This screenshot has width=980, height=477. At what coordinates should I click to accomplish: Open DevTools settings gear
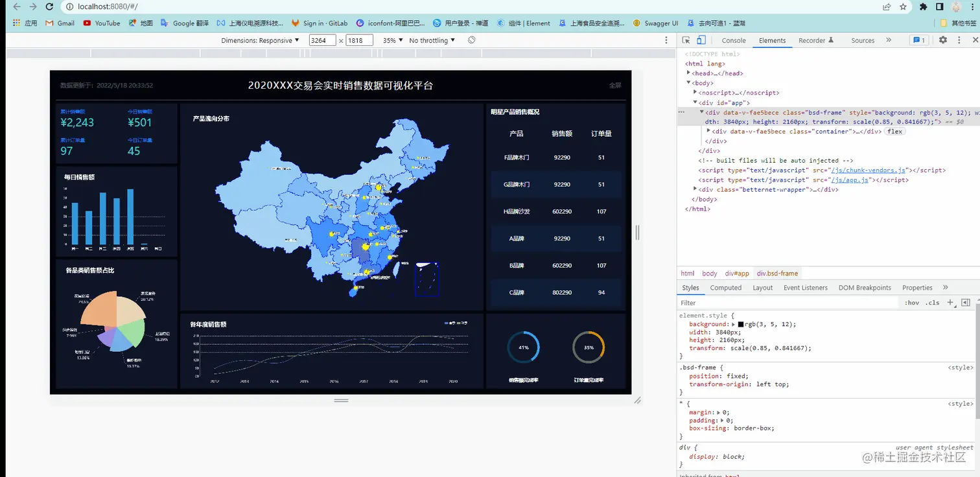pyautogui.click(x=943, y=40)
